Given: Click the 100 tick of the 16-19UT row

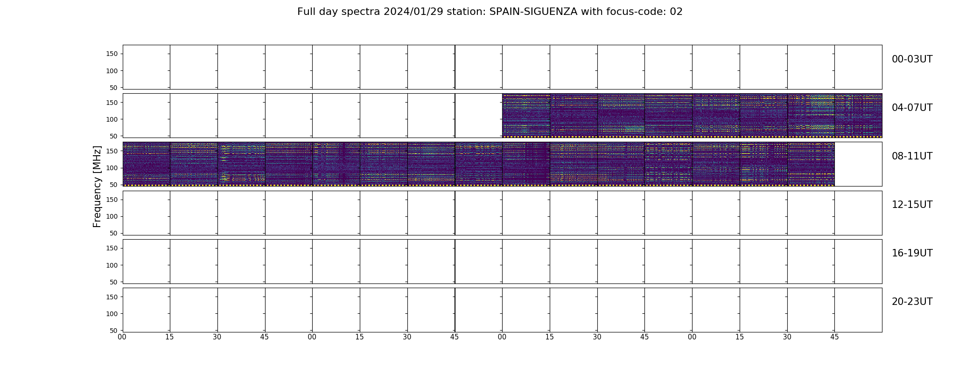Looking at the screenshot, I should [112, 265].
